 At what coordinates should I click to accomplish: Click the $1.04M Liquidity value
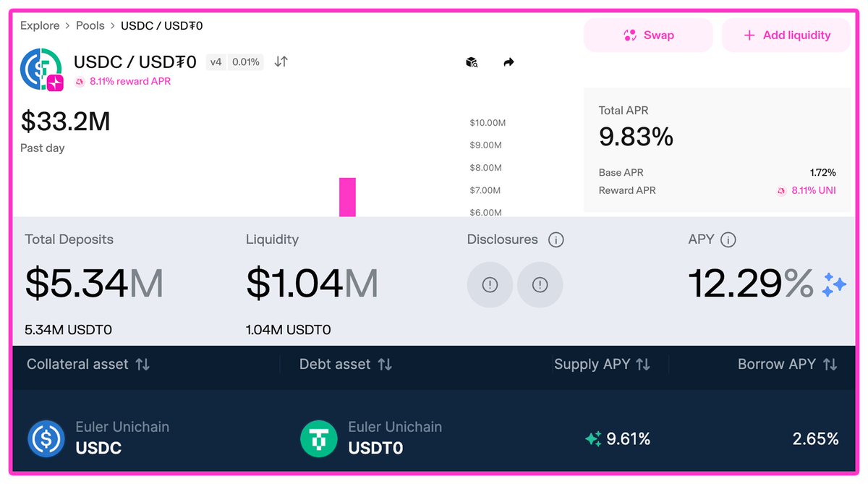(312, 284)
